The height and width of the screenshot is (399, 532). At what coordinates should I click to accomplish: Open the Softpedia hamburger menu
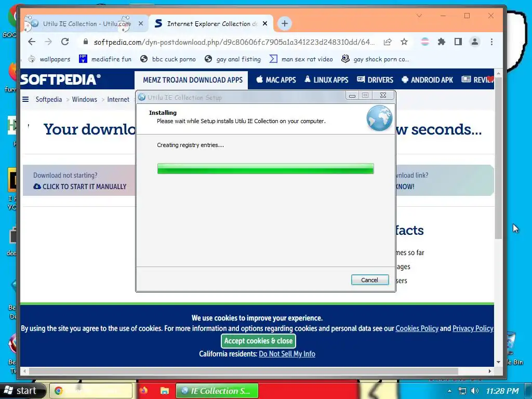pyautogui.click(x=25, y=99)
